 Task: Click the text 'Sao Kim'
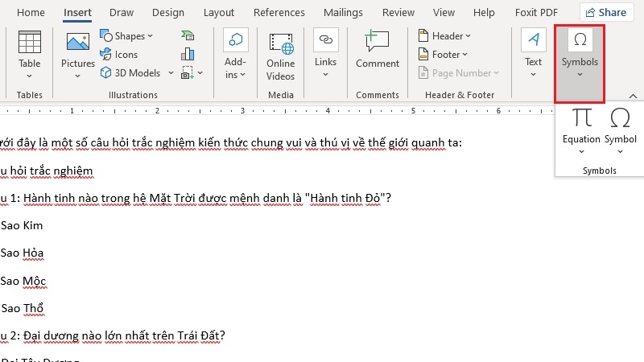coord(22,225)
